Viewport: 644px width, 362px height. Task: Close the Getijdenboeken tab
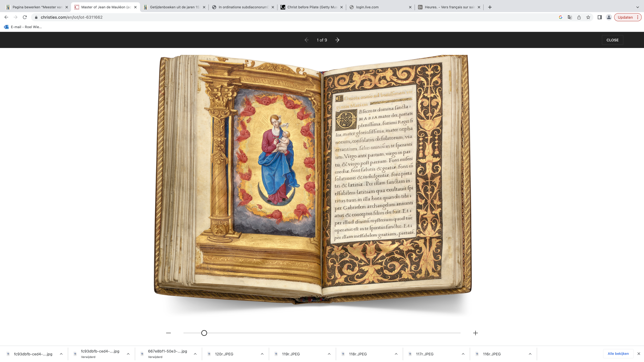(x=204, y=7)
